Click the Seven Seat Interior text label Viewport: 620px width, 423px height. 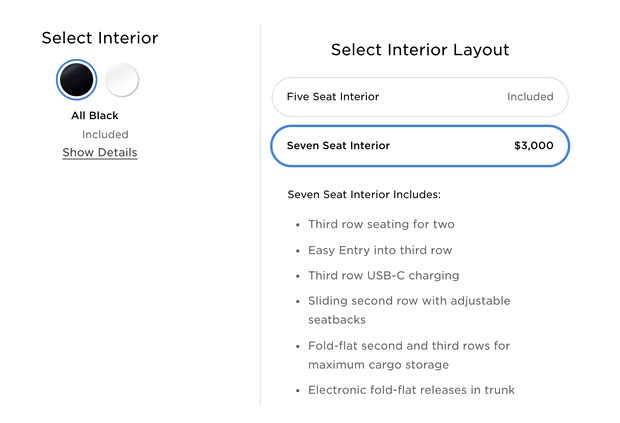click(x=338, y=145)
